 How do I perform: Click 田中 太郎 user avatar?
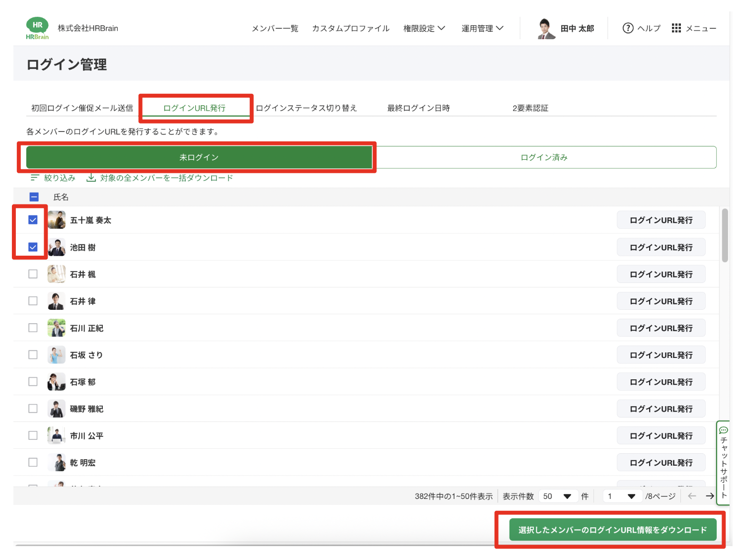click(546, 29)
